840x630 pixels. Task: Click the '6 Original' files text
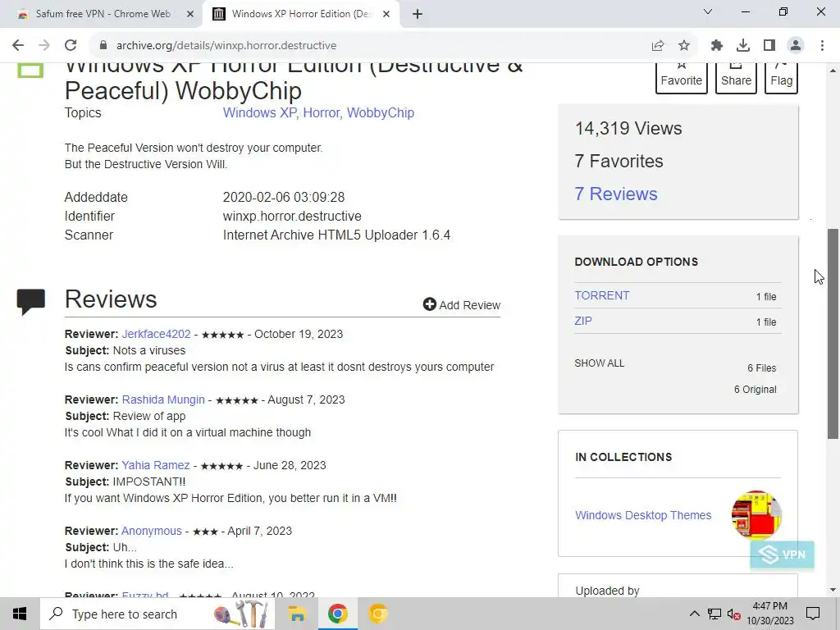click(755, 390)
